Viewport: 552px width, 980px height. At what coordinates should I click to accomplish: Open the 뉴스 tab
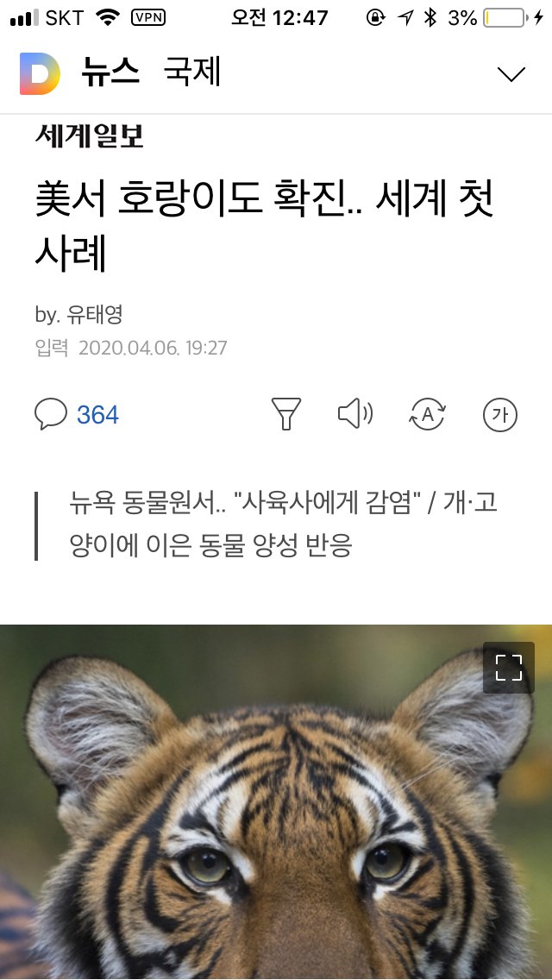coord(110,73)
